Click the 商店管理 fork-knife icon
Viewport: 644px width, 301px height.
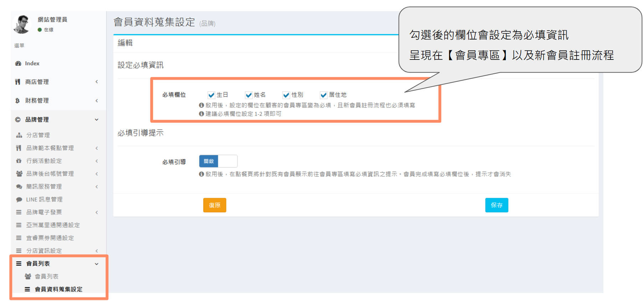click(x=17, y=82)
